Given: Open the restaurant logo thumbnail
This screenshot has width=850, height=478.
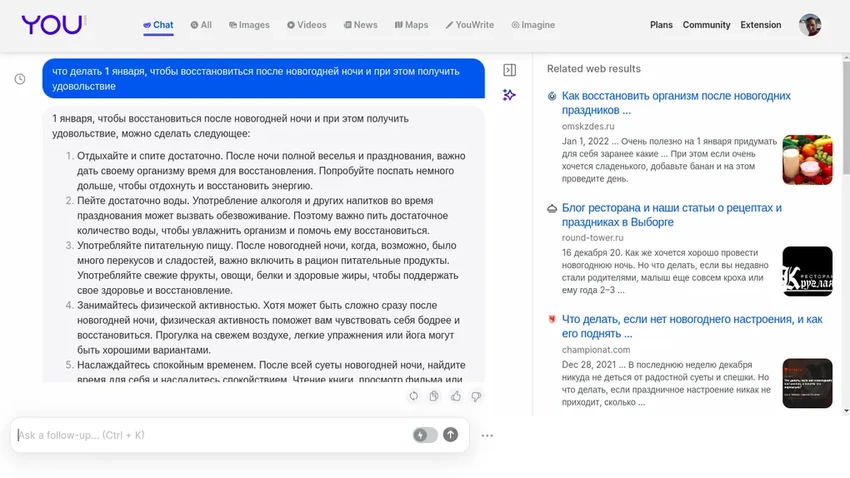Looking at the screenshot, I should [x=807, y=272].
